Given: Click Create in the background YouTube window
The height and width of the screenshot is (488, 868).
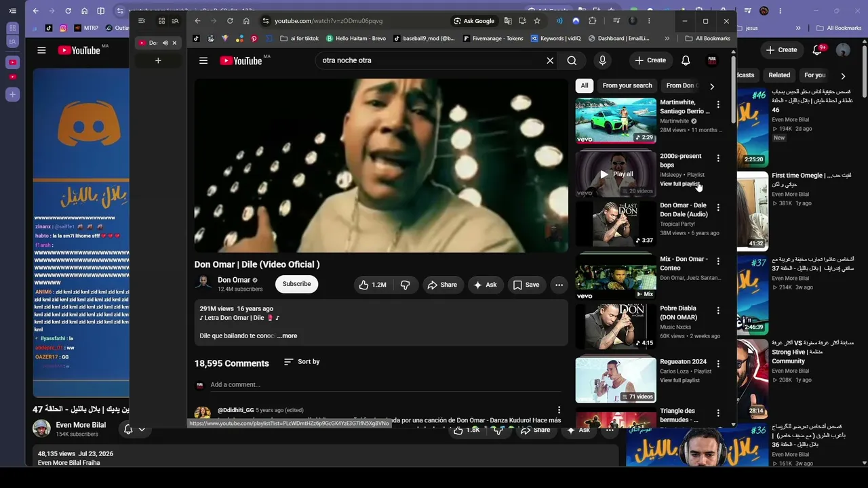Looking at the screenshot, I should 781,49.
